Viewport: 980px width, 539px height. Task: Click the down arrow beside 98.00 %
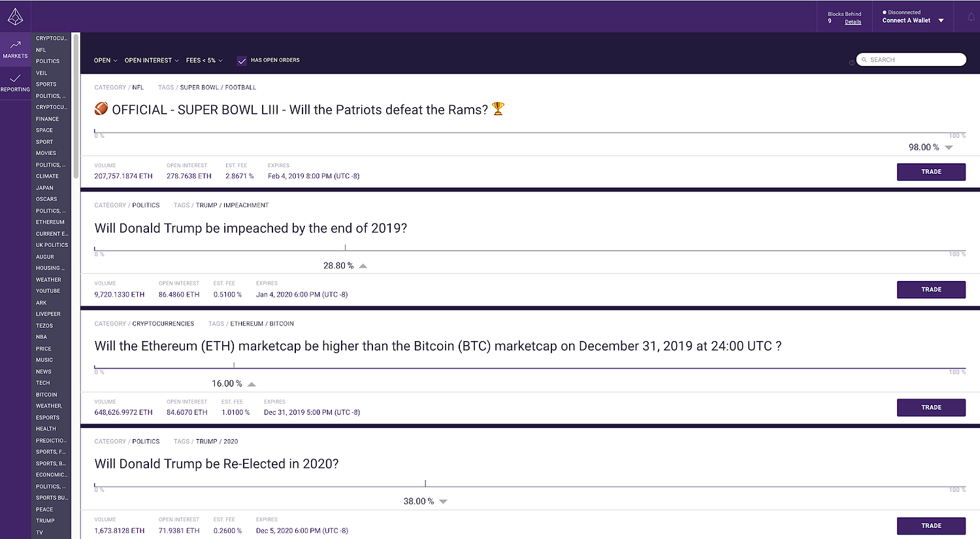[x=949, y=148]
